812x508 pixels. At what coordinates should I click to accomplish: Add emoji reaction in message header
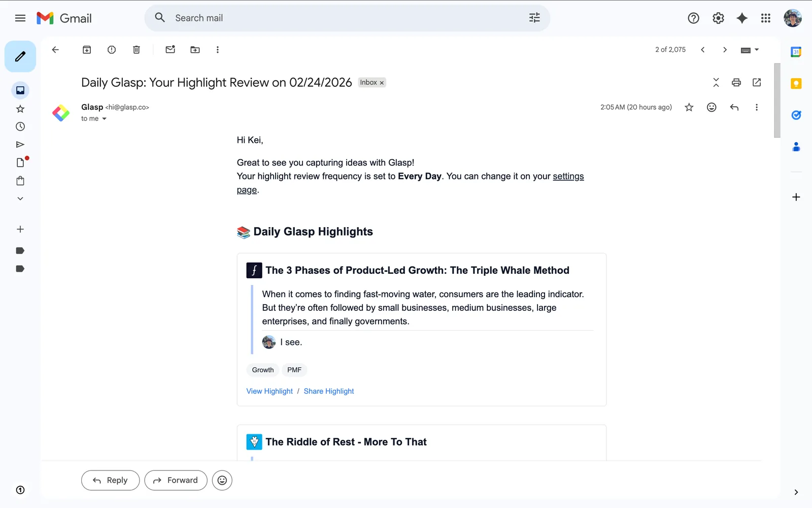pyautogui.click(x=712, y=107)
